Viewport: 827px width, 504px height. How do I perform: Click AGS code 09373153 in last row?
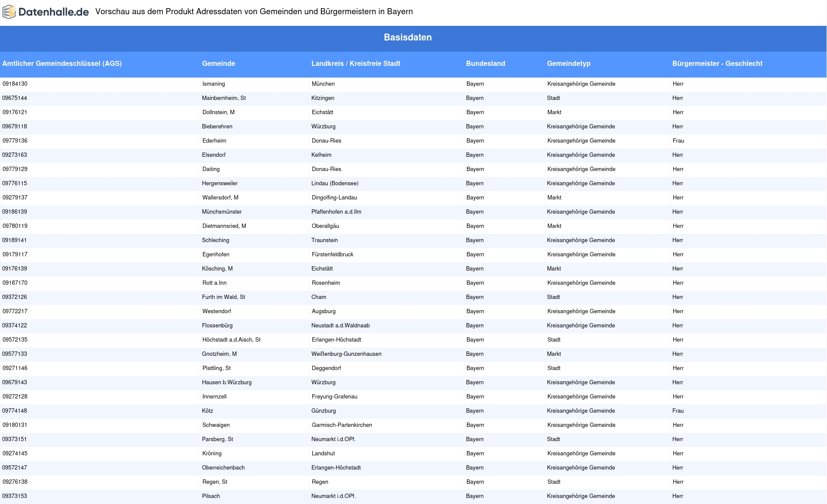pyautogui.click(x=15, y=496)
